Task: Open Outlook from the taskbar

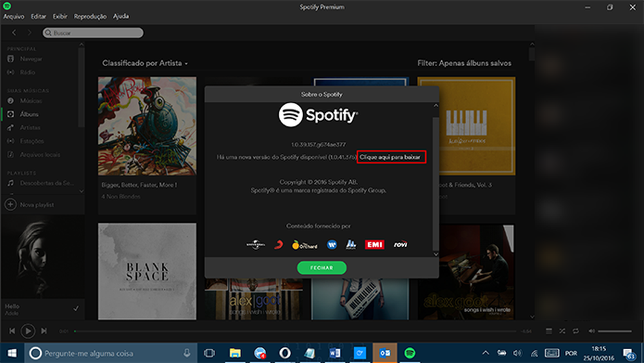Action: [x=385, y=353]
